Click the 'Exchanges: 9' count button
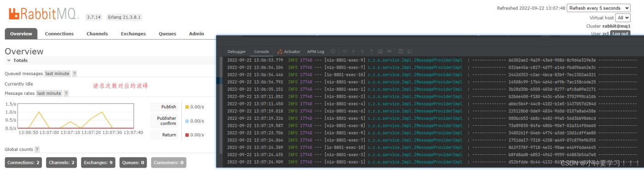 pos(98,163)
